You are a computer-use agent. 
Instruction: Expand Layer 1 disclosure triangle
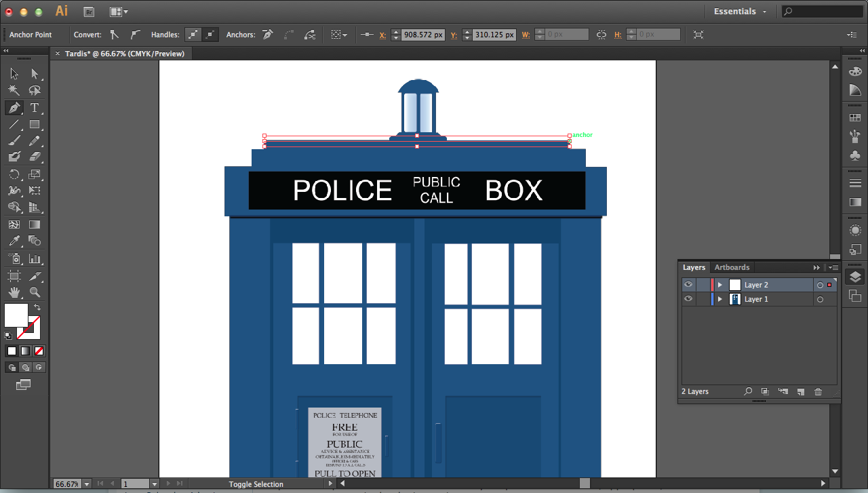coord(720,299)
